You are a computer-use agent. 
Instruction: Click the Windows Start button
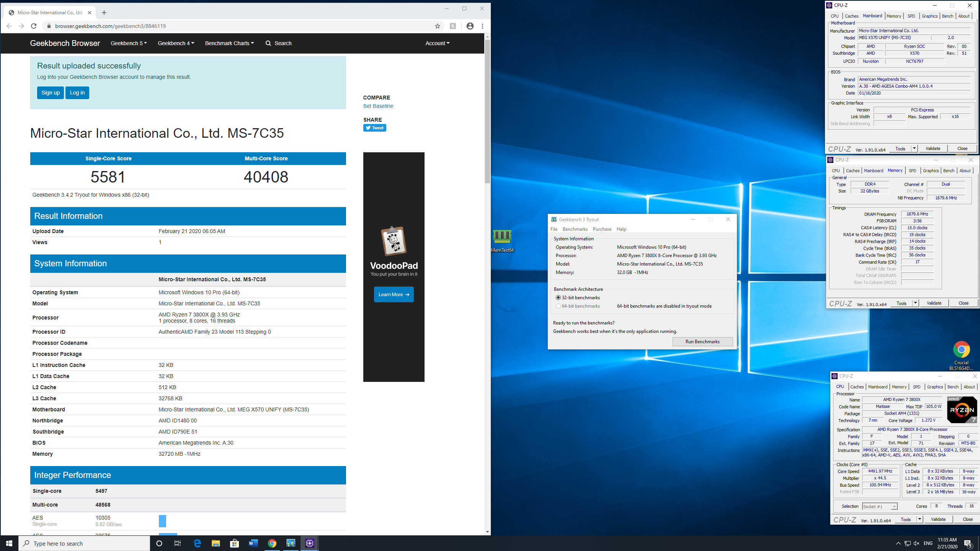pyautogui.click(x=9, y=543)
